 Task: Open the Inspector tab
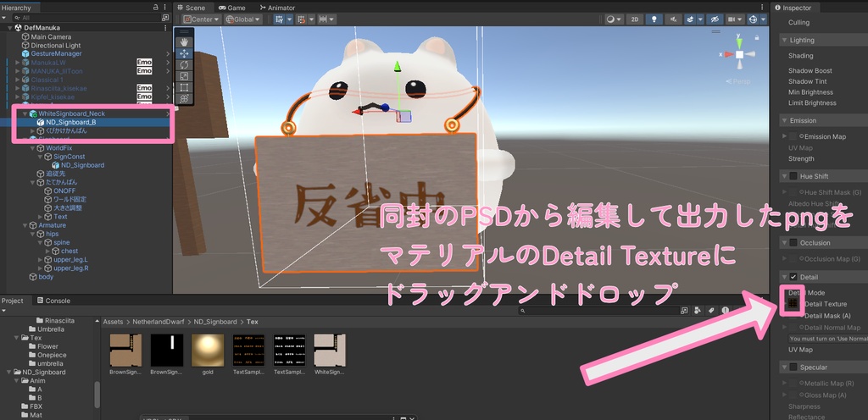pos(793,8)
